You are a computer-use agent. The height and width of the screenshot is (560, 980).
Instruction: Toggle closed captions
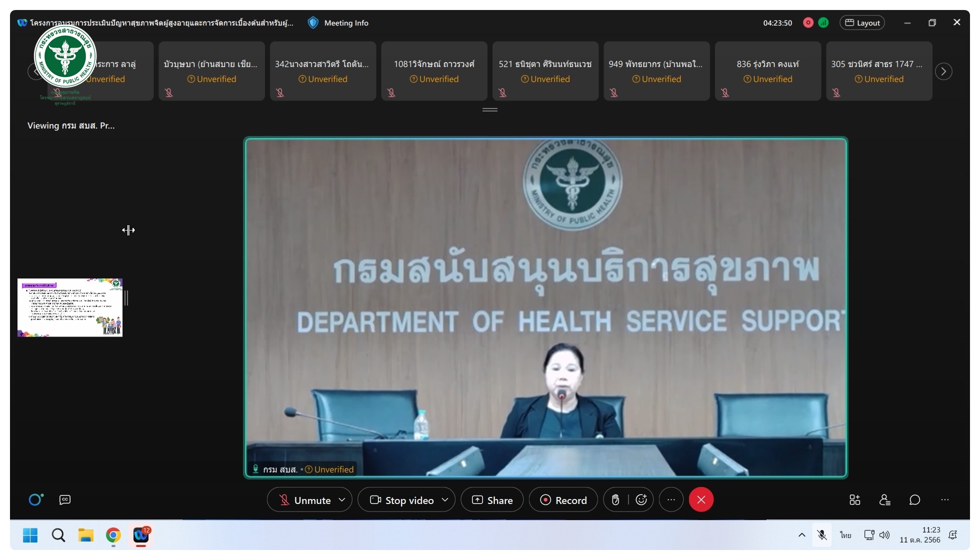click(65, 499)
